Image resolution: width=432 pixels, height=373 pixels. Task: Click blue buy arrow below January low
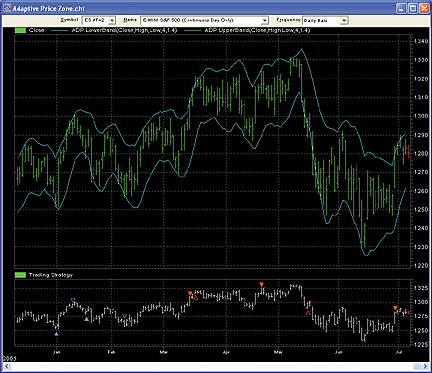point(56,333)
